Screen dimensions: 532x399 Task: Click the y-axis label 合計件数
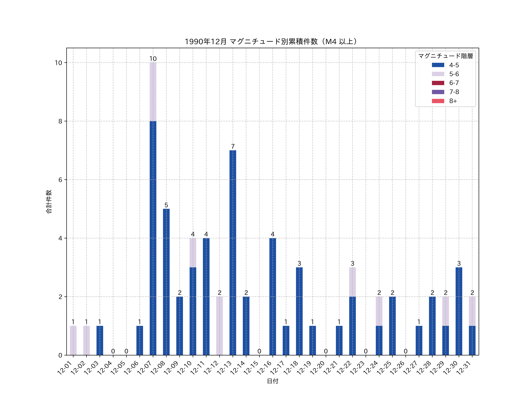49,202
